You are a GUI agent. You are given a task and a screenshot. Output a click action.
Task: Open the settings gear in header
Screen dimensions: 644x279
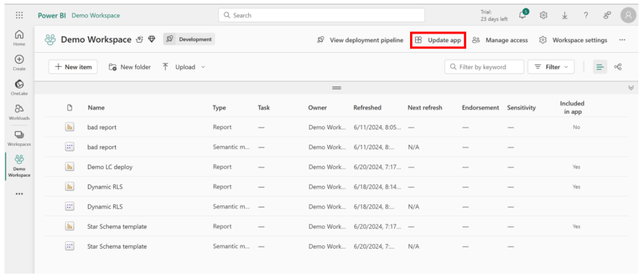[x=544, y=15]
